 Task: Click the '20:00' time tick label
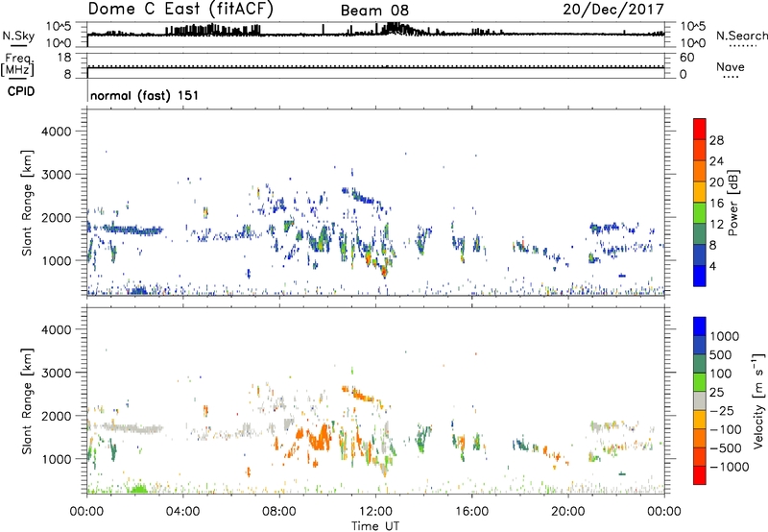point(568,512)
